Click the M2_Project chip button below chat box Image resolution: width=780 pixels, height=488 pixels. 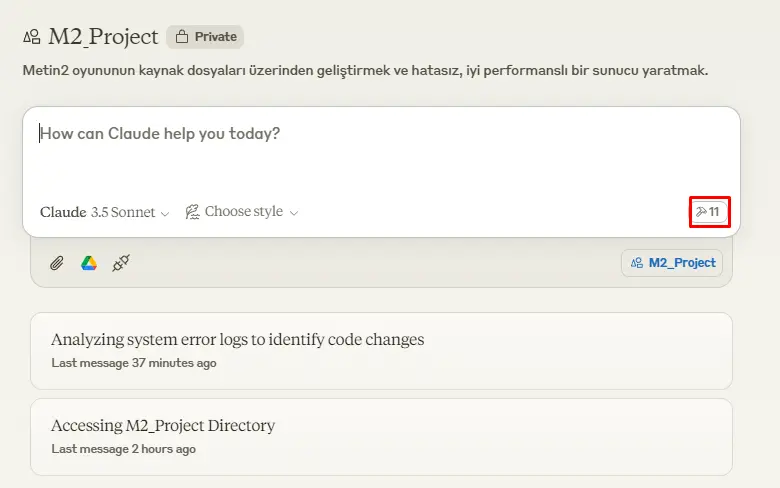pos(672,263)
